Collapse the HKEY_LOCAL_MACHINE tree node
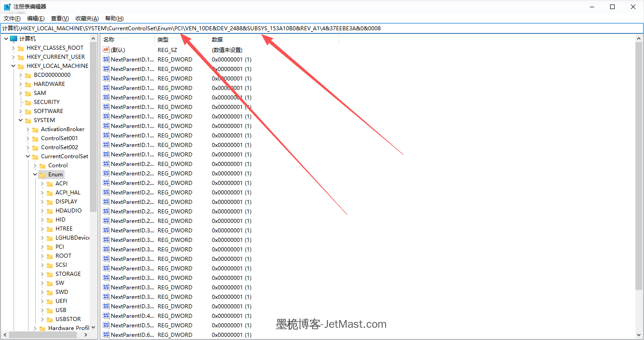644x340 pixels. click(13, 66)
